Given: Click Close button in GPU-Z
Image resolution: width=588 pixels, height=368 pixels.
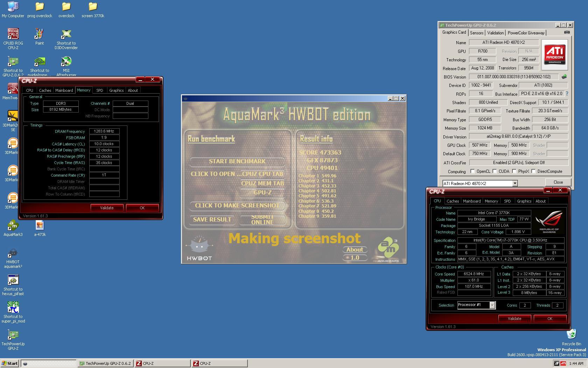Looking at the screenshot, I should [558, 182].
